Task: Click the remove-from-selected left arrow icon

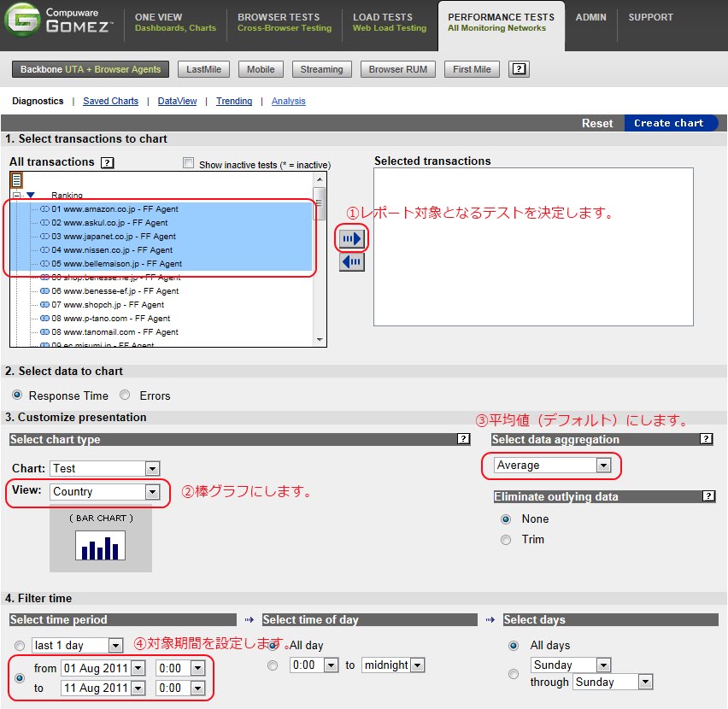Action: pyautogui.click(x=351, y=261)
